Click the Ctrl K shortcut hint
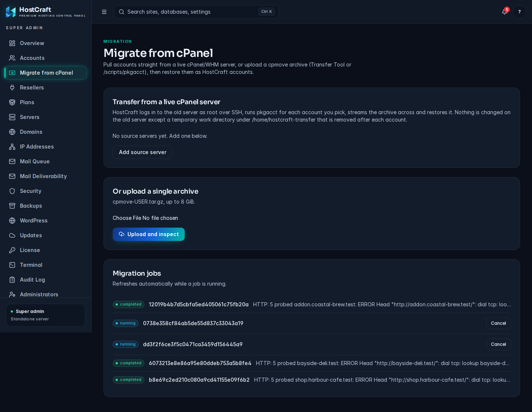 click(x=266, y=12)
